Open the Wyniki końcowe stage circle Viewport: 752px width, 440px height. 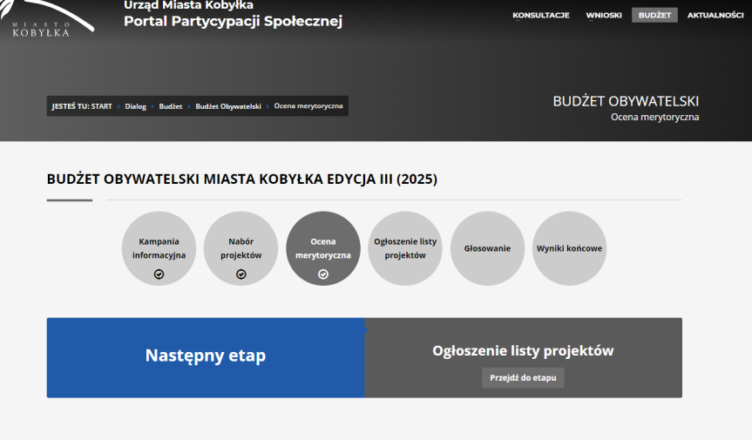point(569,248)
